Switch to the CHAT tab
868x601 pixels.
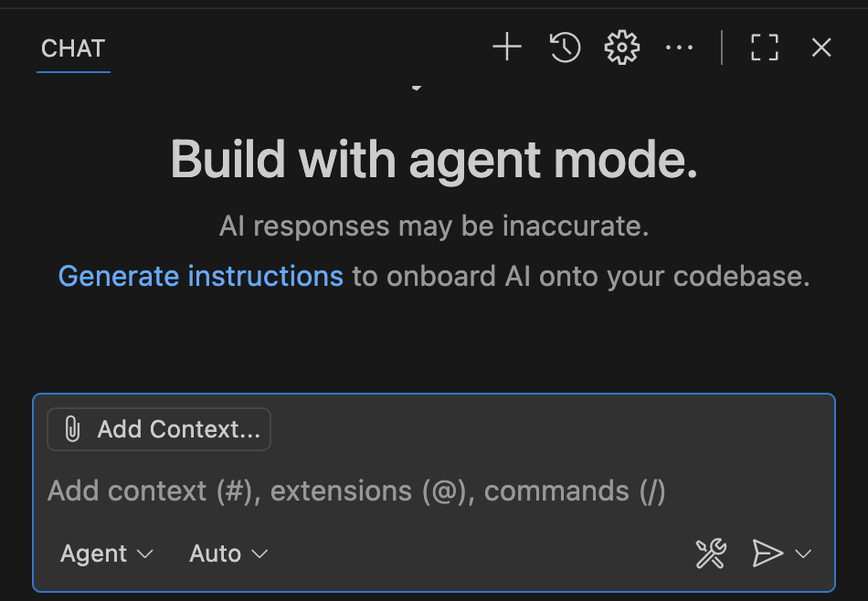click(73, 48)
